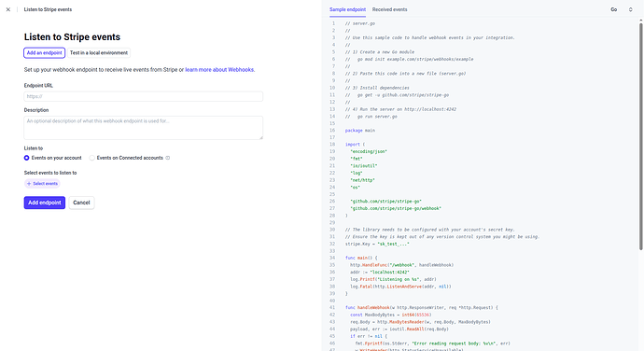Click the const MaxBodyBytes code line
Image resolution: width=644 pixels, height=351 pixels.
390,315
